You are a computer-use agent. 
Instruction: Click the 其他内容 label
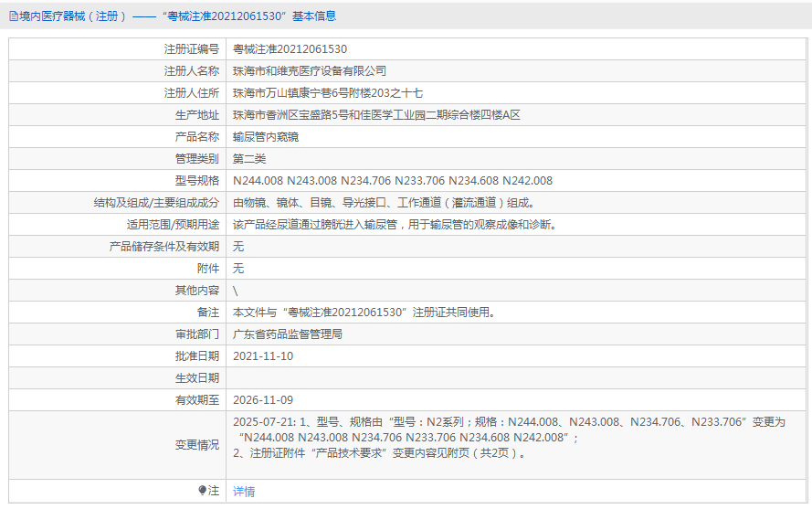pyautogui.click(x=197, y=291)
